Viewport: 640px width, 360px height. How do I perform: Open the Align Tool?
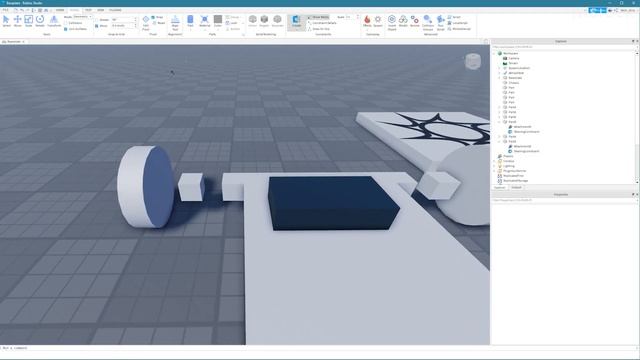[x=175, y=23]
